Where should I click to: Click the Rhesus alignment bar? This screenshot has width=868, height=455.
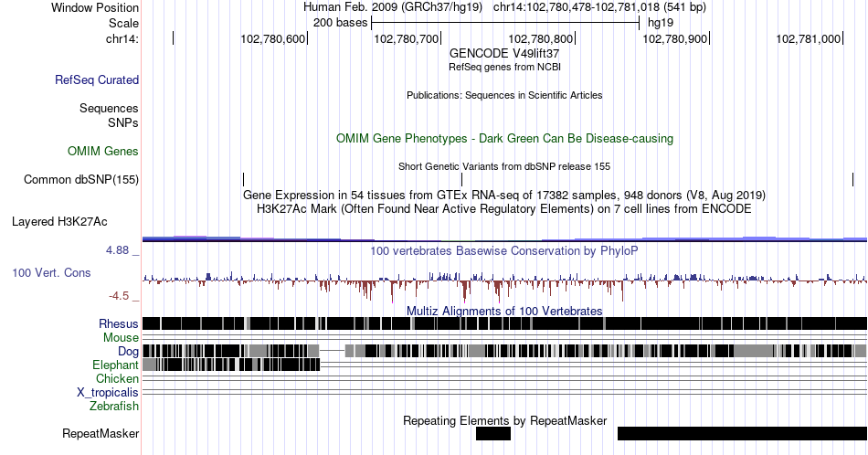click(504, 323)
